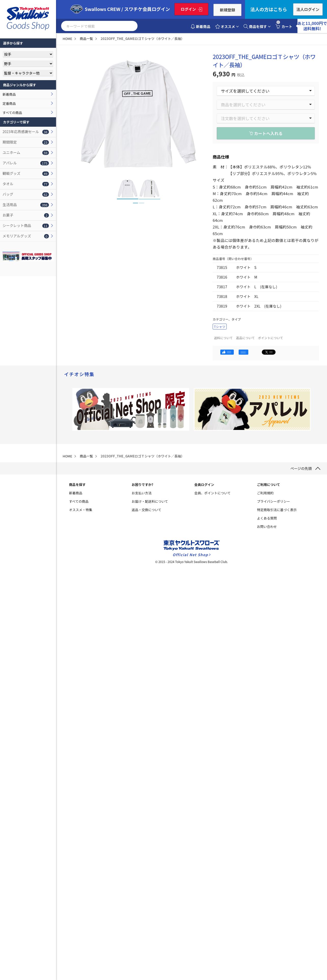Screen dimensions: 327x980
Task: Open the アパレル category
Action: [28, 163]
